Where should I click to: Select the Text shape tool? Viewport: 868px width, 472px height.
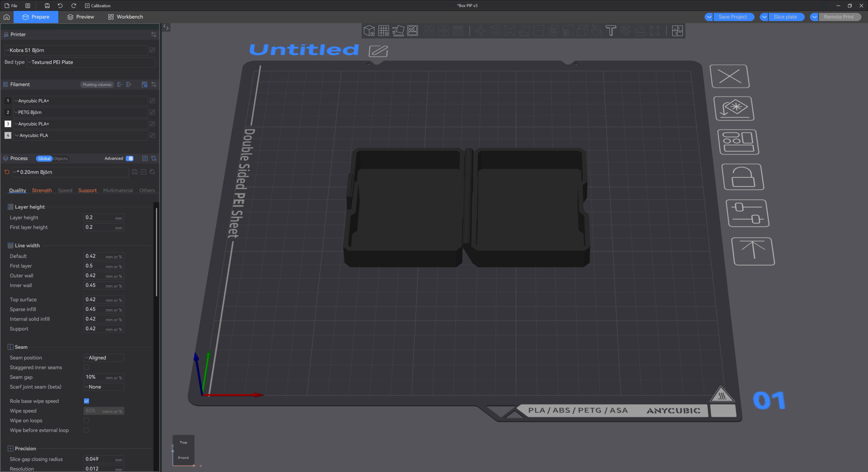pyautogui.click(x=611, y=31)
